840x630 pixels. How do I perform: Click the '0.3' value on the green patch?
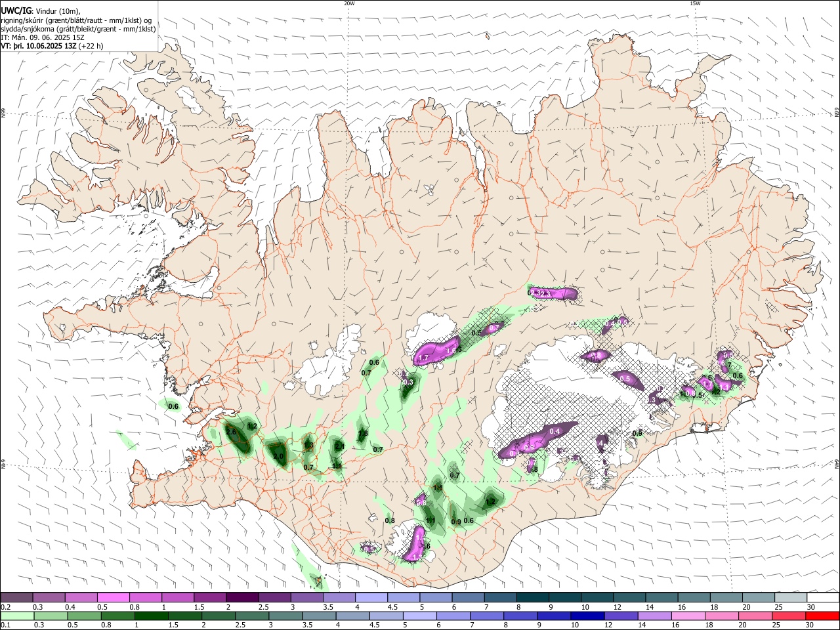pyautogui.click(x=408, y=382)
